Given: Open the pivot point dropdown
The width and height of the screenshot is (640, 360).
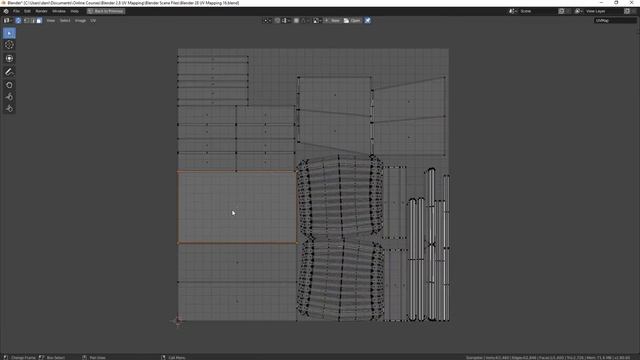Looking at the screenshot, I should point(267,20).
